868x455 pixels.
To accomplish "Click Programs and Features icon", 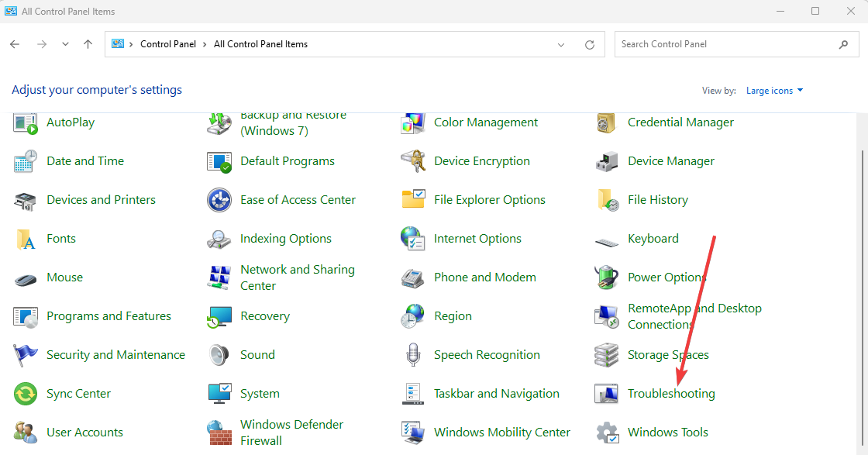I will coord(25,316).
